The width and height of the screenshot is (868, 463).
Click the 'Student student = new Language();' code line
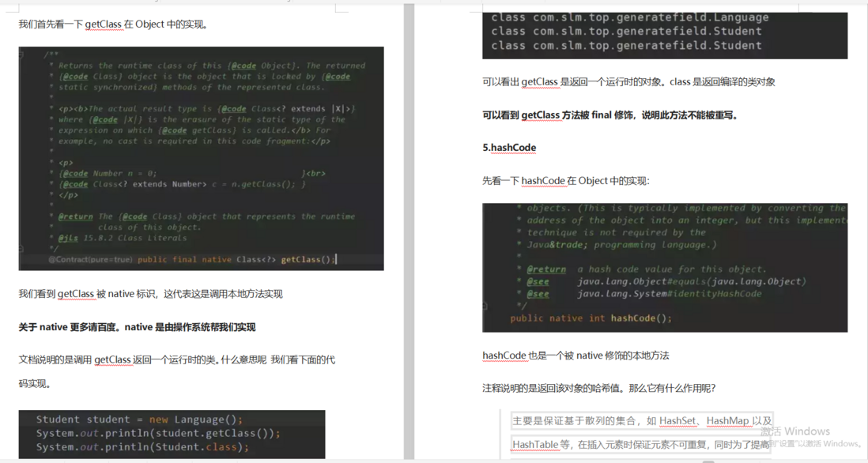(139, 420)
